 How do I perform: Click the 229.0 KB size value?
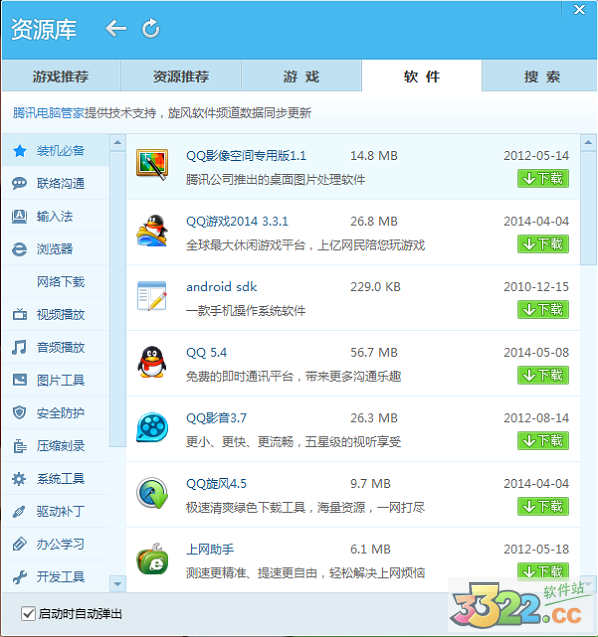click(375, 287)
